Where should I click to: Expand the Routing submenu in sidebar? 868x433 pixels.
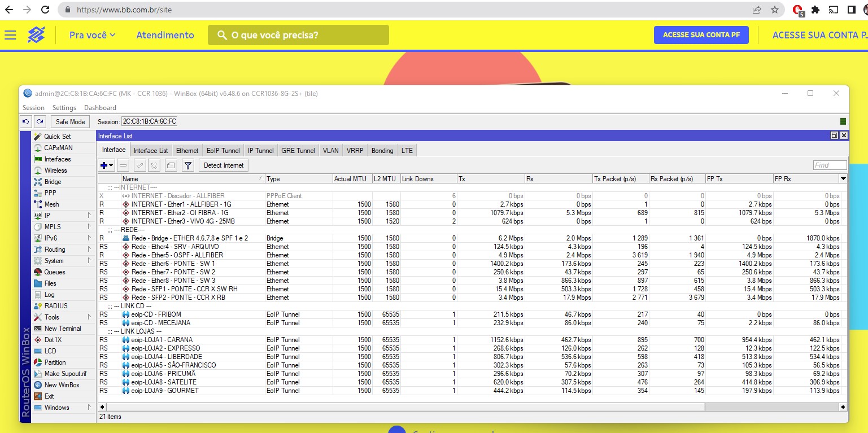coord(55,250)
